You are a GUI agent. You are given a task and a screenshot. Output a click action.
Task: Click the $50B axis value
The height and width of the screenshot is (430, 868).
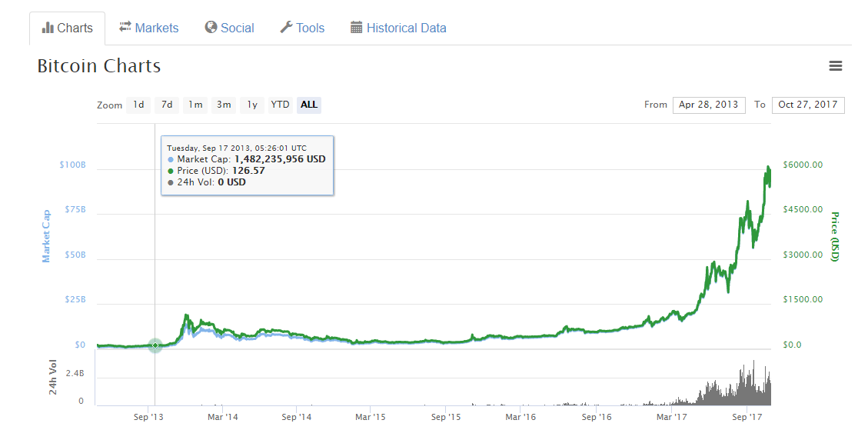[75, 255]
